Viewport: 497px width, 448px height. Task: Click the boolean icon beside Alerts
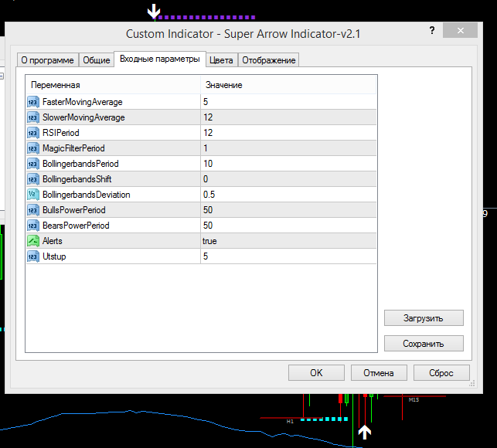(33, 241)
